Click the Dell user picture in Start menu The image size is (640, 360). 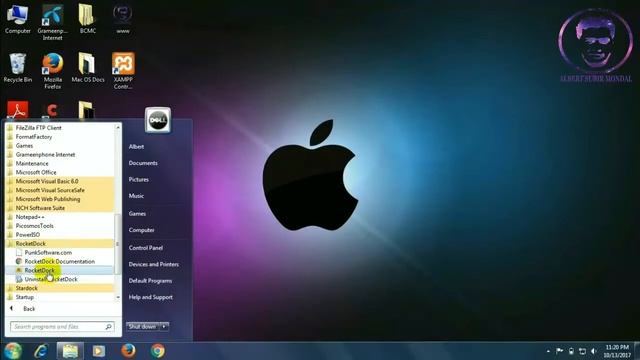click(158, 120)
